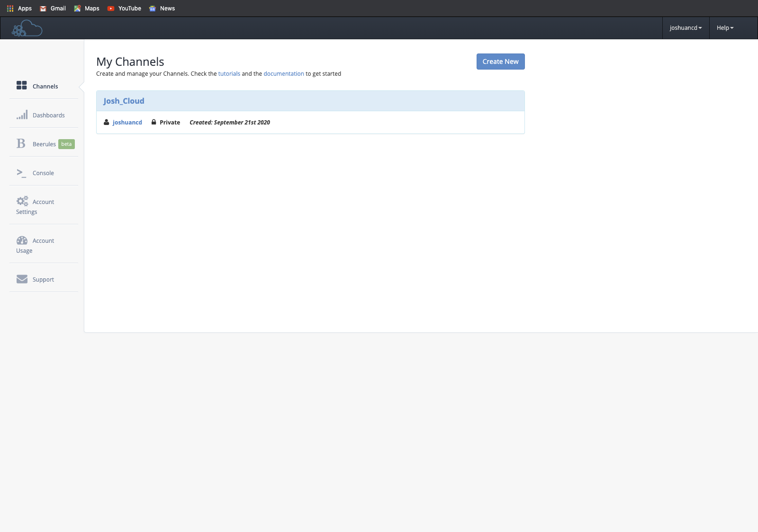This screenshot has height=532, width=758.
Task: Open the documentation link
Action: point(284,73)
